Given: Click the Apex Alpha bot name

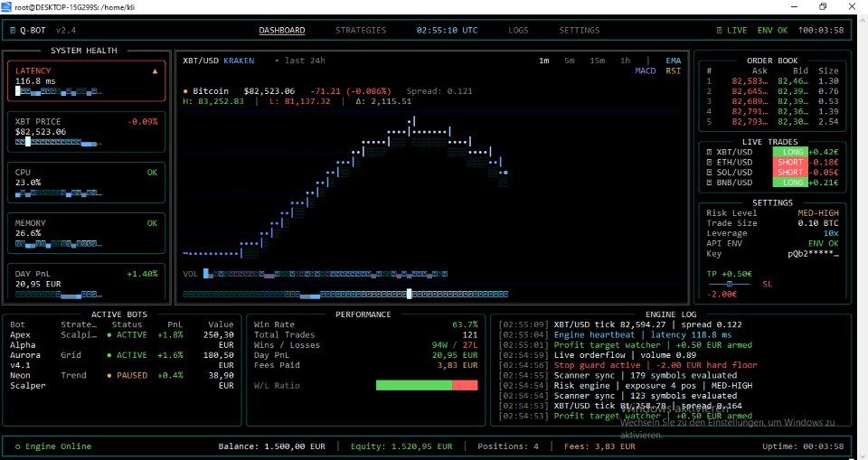Looking at the screenshot, I should 23,340.
